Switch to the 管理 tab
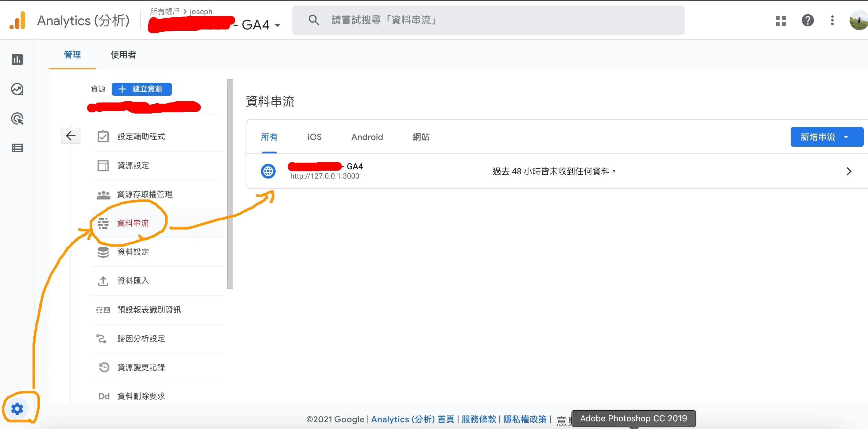The width and height of the screenshot is (868, 429). click(72, 55)
